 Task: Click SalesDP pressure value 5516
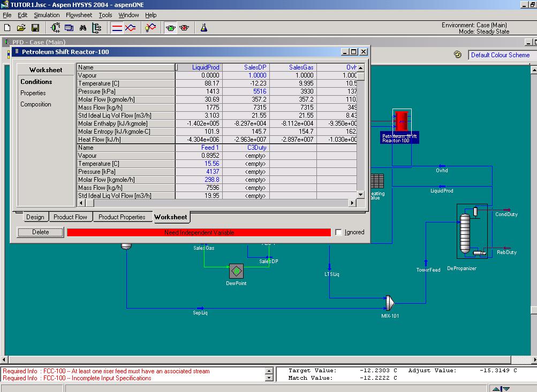246,91
